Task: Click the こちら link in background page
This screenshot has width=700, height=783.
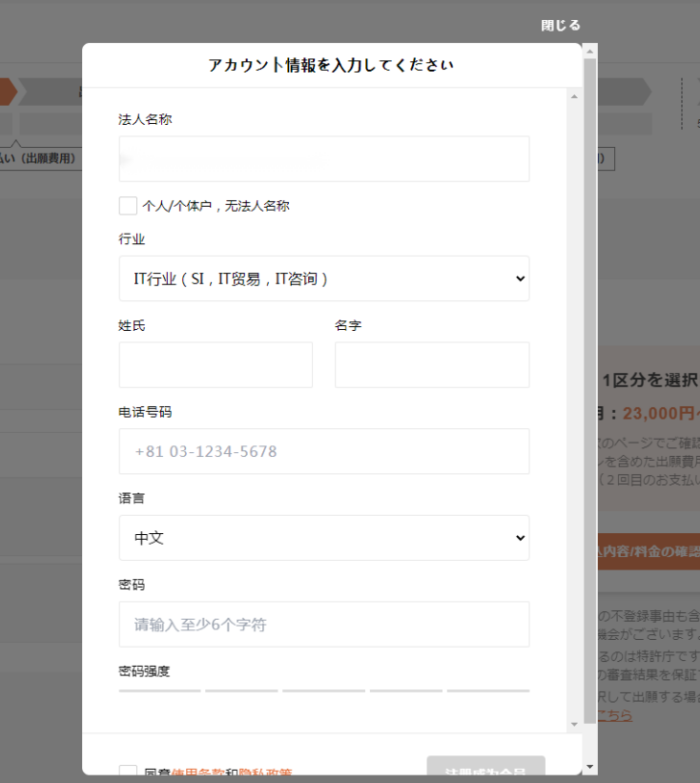Action: pyautogui.click(x=613, y=714)
